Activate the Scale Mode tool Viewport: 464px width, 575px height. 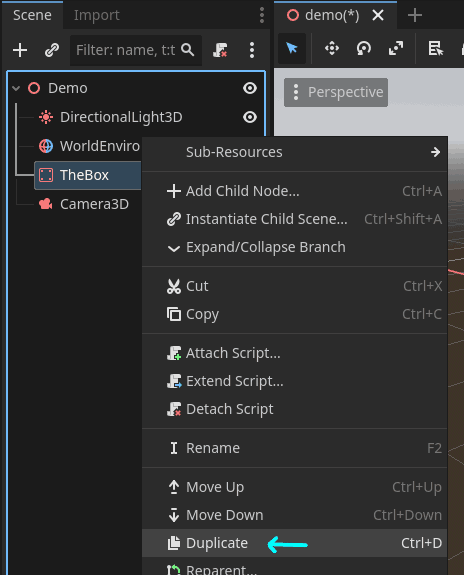396,48
